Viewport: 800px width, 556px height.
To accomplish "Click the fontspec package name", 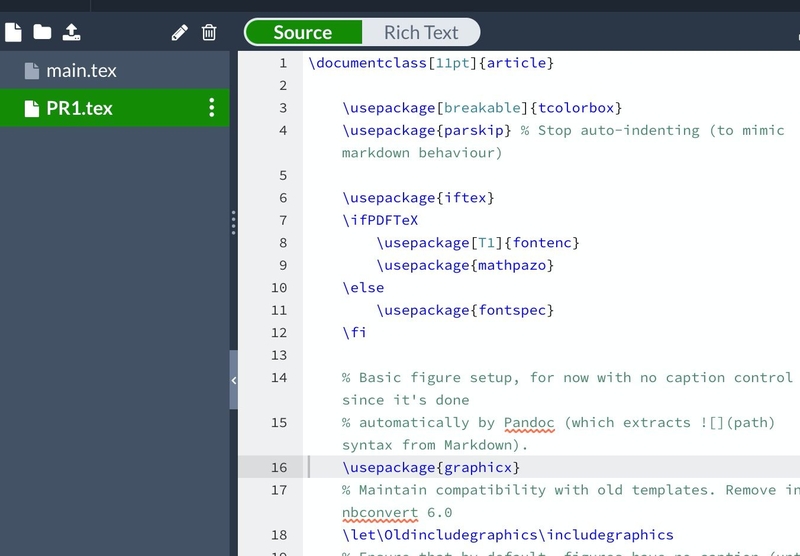I will (512, 310).
